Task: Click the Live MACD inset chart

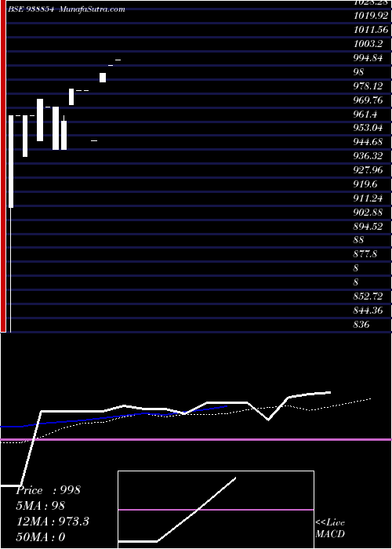Action: click(x=216, y=510)
